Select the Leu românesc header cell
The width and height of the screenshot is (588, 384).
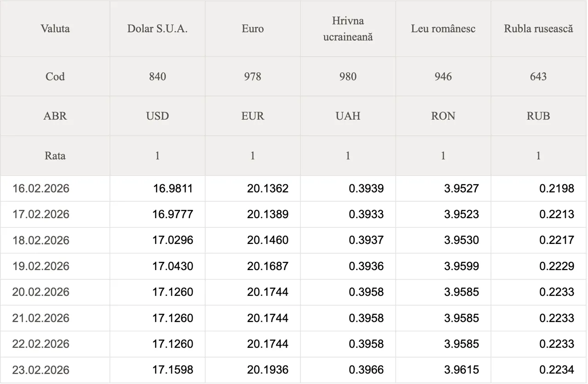pyautogui.click(x=443, y=28)
